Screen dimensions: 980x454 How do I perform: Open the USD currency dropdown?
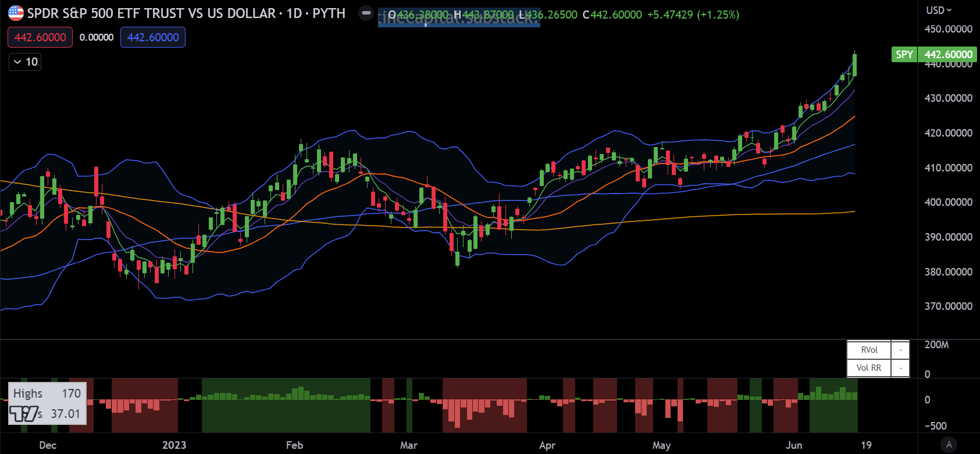[939, 10]
